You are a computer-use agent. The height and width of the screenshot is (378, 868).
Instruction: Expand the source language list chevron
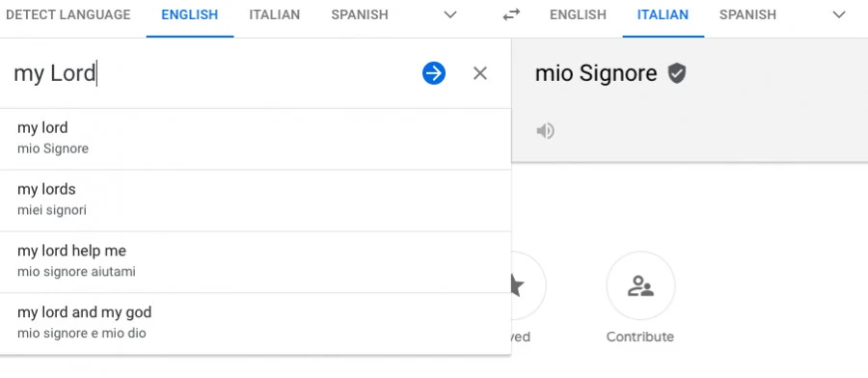point(450,14)
